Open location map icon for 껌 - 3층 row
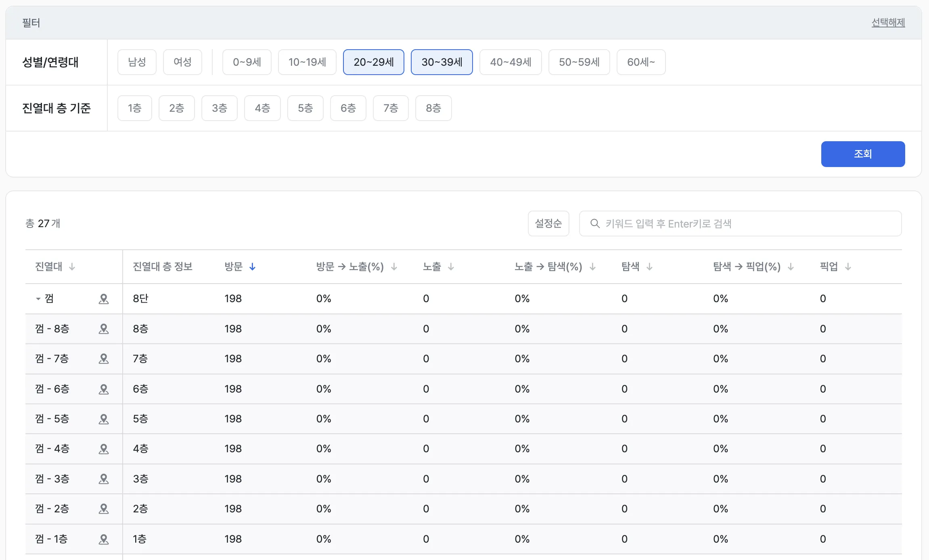 tap(104, 479)
